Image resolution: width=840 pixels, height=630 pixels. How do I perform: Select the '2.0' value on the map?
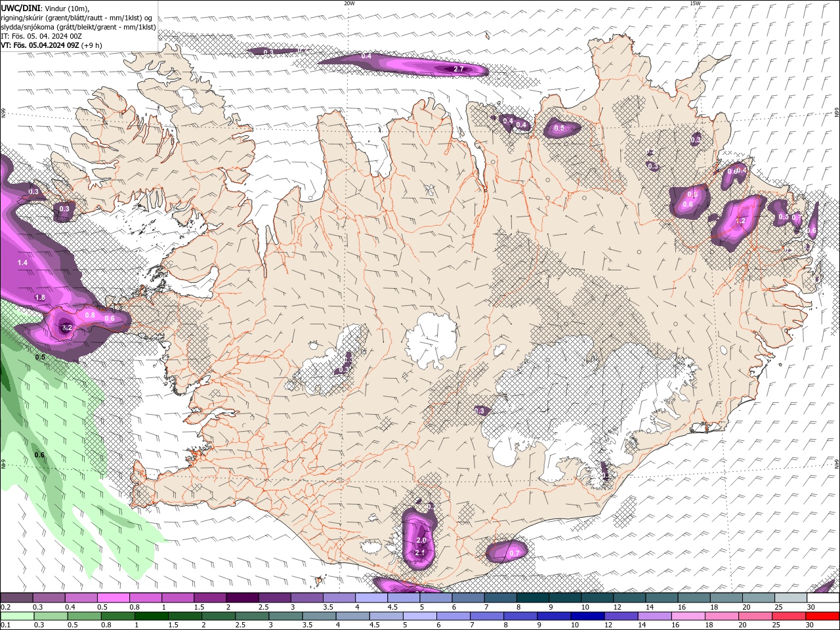[x=421, y=540]
